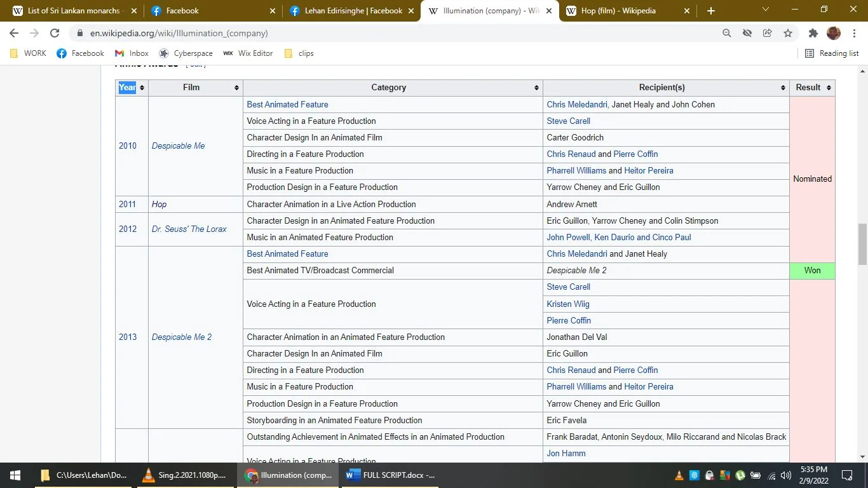Open File Explorer window from taskbar
The image size is (868, 488).
point(84,475)
